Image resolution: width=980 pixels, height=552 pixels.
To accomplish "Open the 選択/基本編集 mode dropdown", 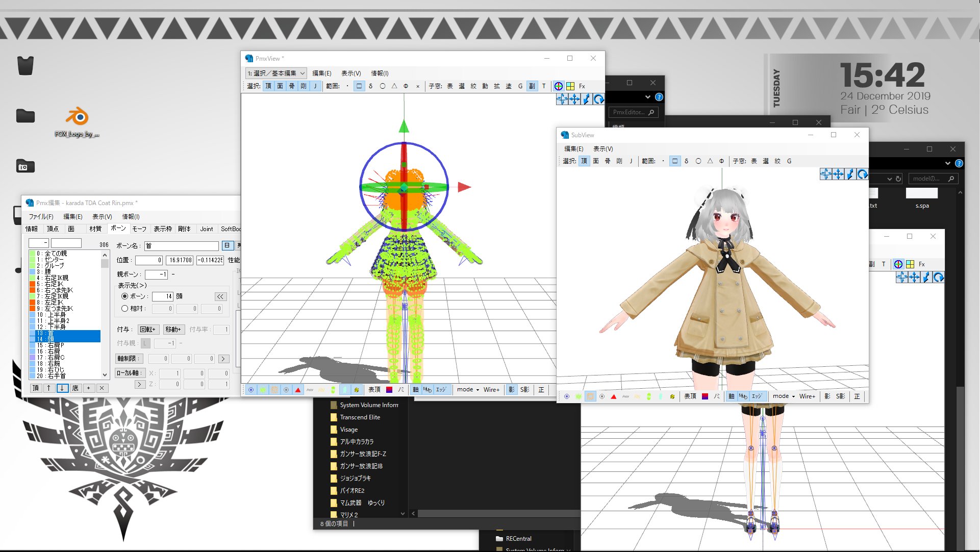I will tap(276, 73).
